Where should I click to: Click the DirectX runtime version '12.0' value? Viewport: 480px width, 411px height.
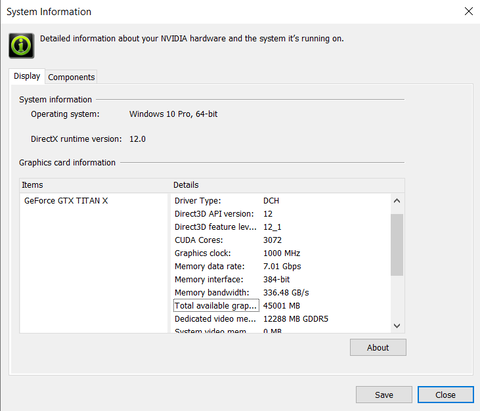[137, 139]
